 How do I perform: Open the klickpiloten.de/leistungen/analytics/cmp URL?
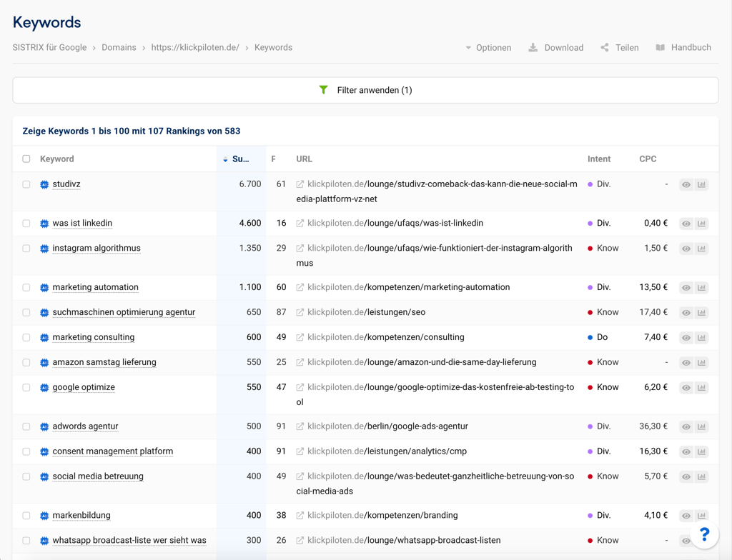[387, 451]
